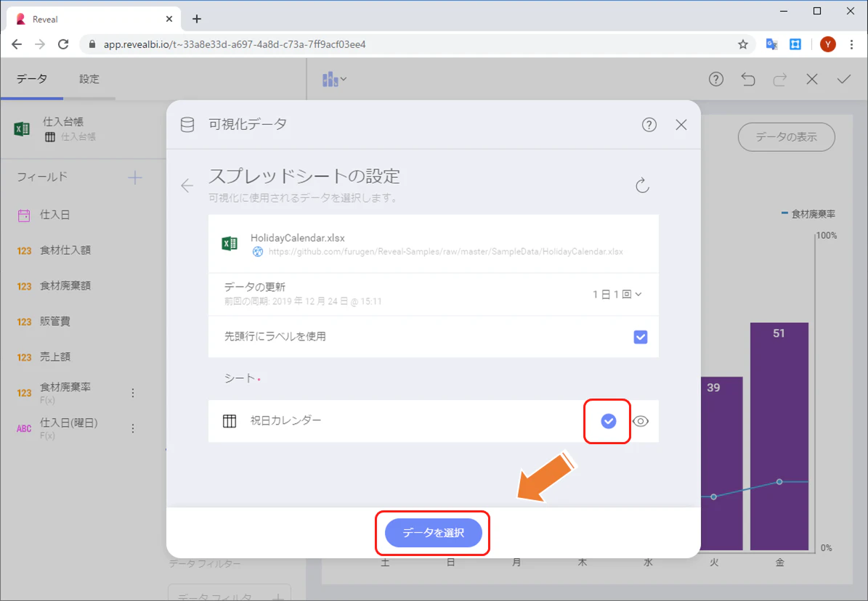
Task: Click the purple bar labeled 51
Action: [779, 436]
